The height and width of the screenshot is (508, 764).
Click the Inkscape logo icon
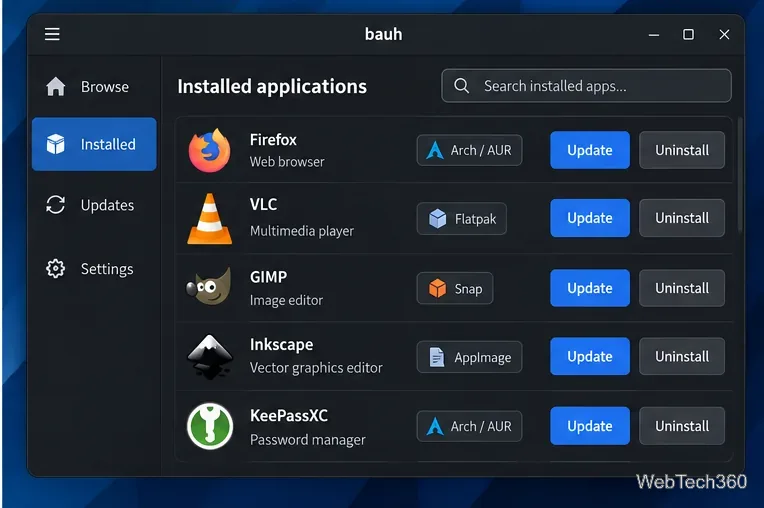210,357
